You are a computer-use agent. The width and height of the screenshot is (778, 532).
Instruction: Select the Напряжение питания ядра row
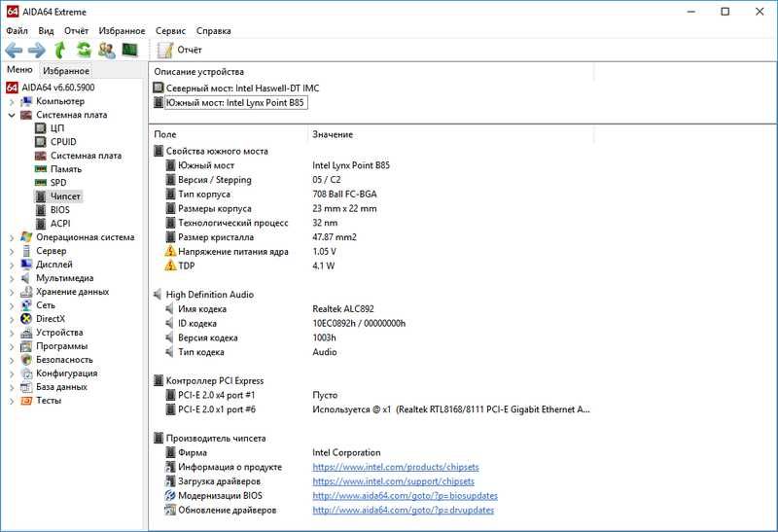[371, 252]
